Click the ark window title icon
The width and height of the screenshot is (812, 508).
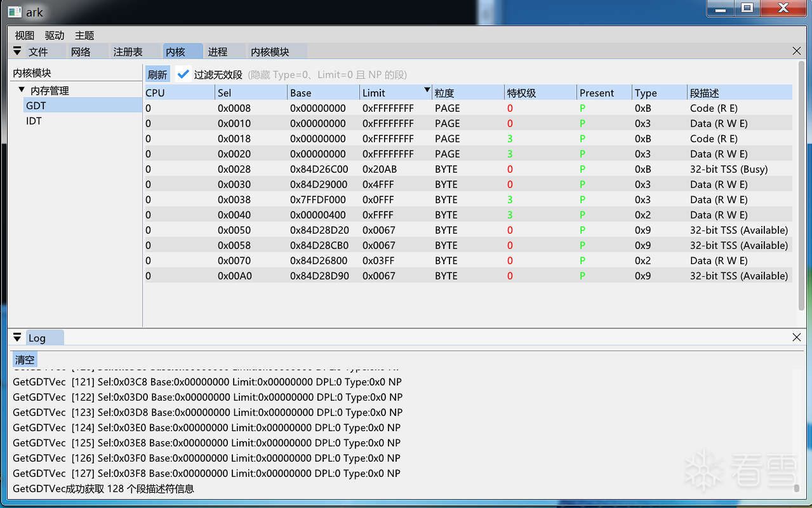pos(14,12)
